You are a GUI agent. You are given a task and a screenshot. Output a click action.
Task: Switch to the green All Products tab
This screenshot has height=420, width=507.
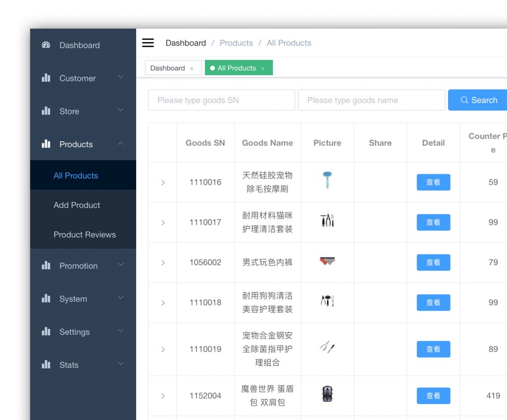[239, 68]
